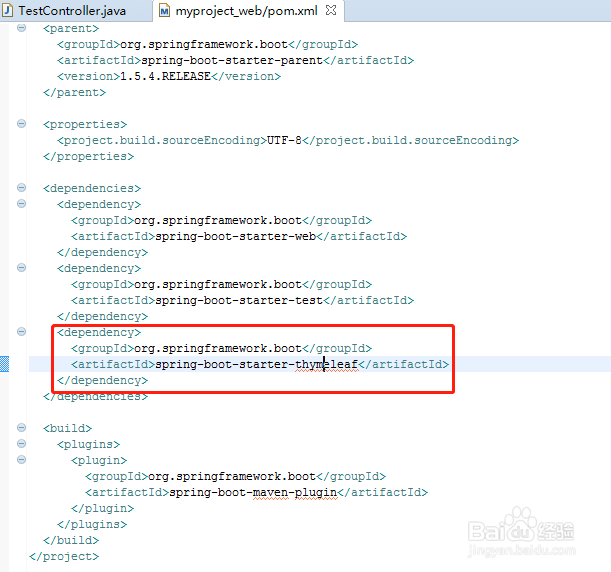The width and height of the screenshot is (611, 572).
Task: Click the Java file icon on TestController.java tab
Action: [8, 11]
